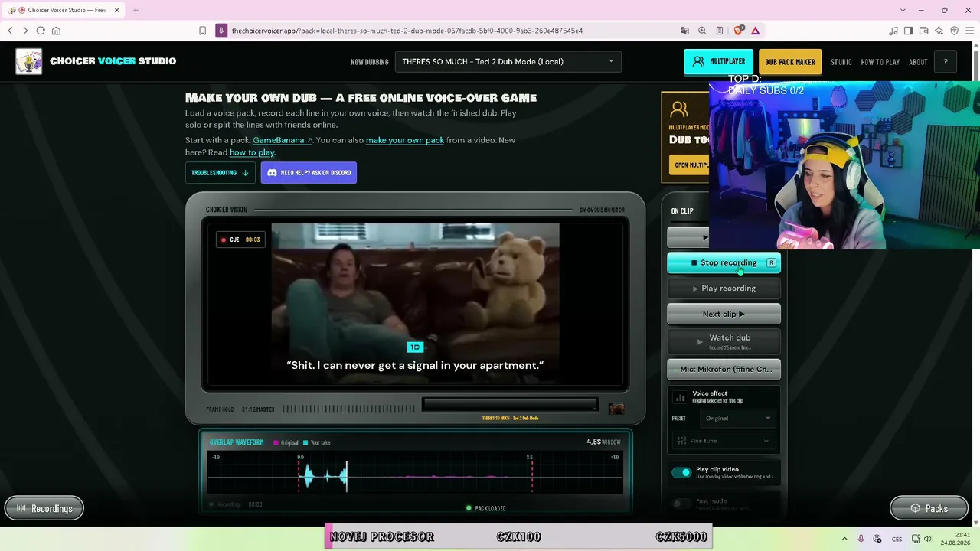Go back with the browser back arrow
Viewport: 980px width, 551px height.
click(x=10, y=31)
